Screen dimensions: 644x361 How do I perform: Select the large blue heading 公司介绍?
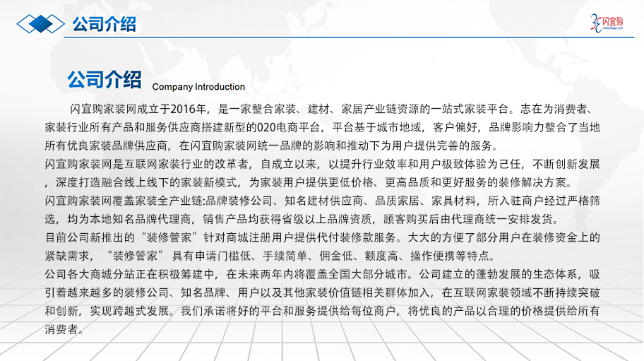105,79
